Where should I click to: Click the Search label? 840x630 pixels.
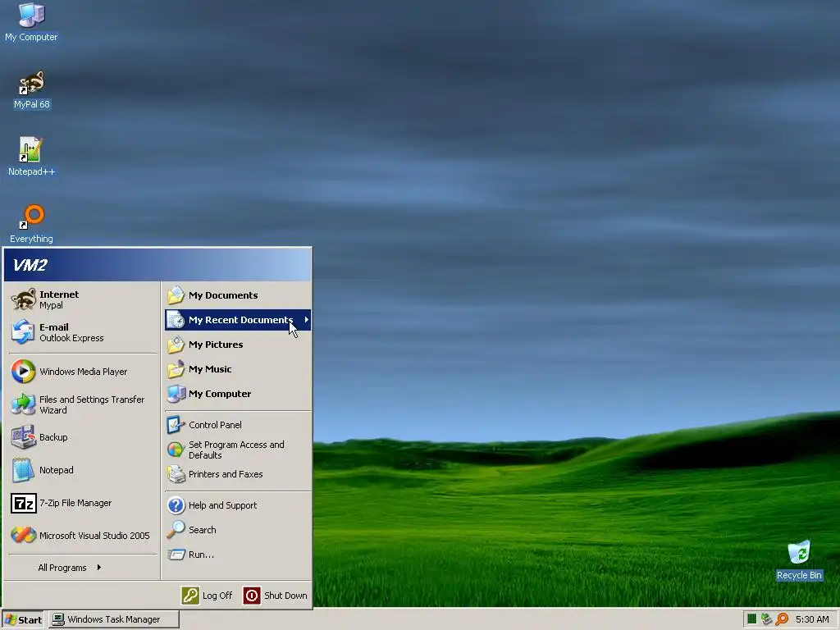(202, 530)
